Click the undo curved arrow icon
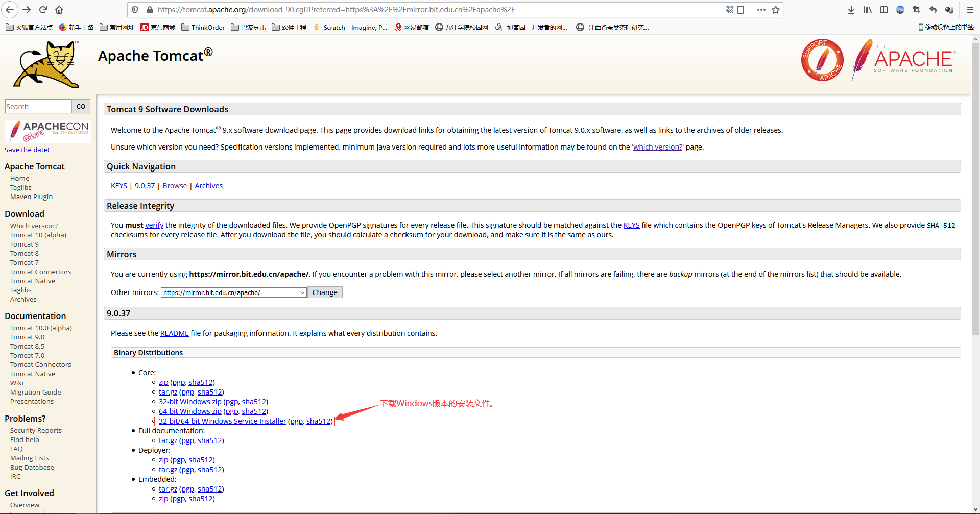The height and width of the screenshot is (514, 980). [x=933, y=10]
